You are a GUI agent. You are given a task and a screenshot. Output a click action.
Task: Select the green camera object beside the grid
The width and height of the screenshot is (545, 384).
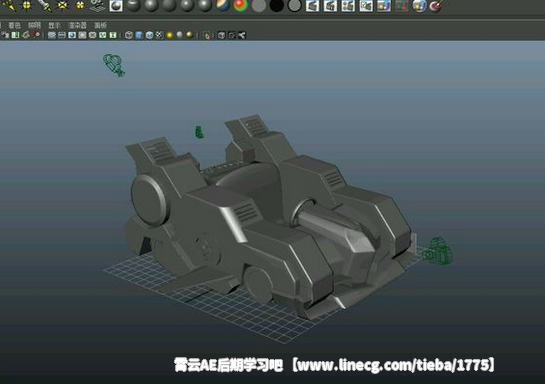tap(438, 251)
